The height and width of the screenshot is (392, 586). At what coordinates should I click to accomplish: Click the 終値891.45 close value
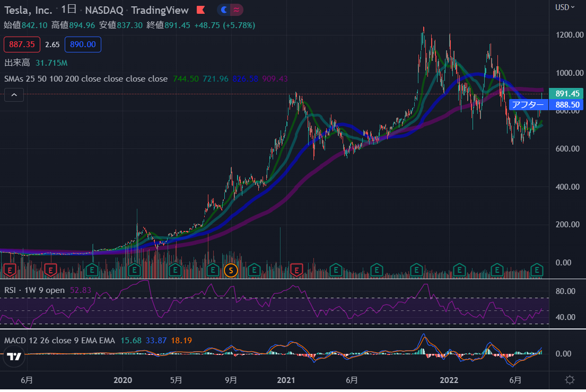click(168, 25)
